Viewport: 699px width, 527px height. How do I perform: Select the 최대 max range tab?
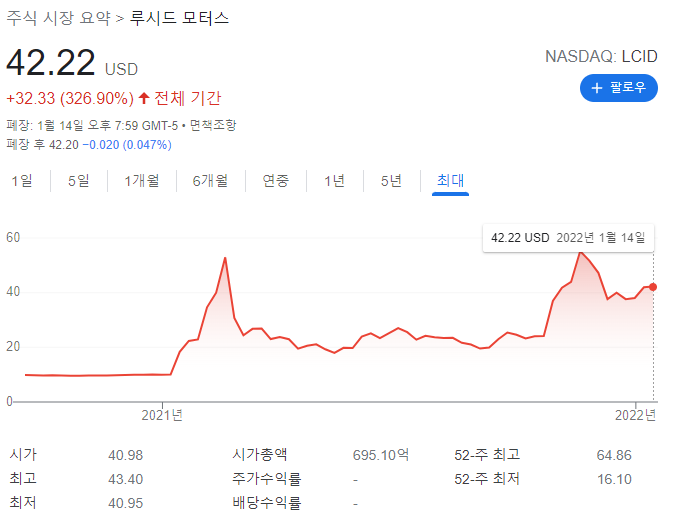[450, 181]
